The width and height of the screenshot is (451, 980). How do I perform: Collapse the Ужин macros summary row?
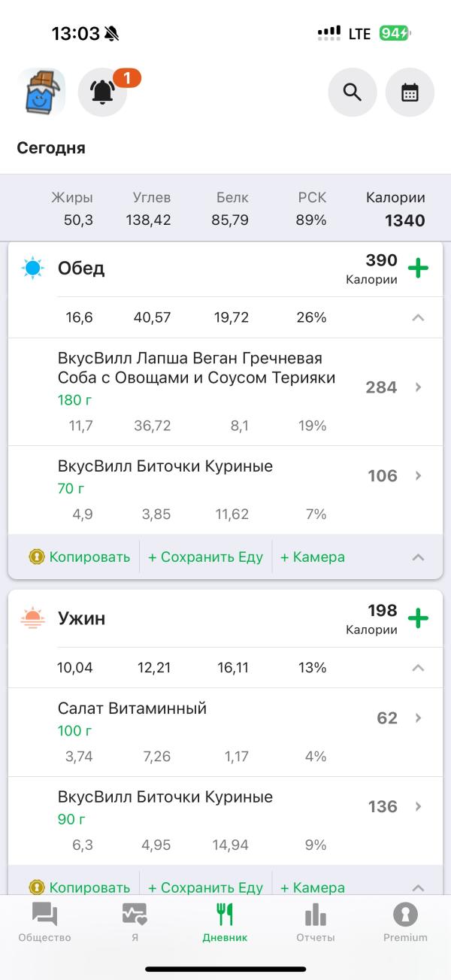[x=418, y=668]
